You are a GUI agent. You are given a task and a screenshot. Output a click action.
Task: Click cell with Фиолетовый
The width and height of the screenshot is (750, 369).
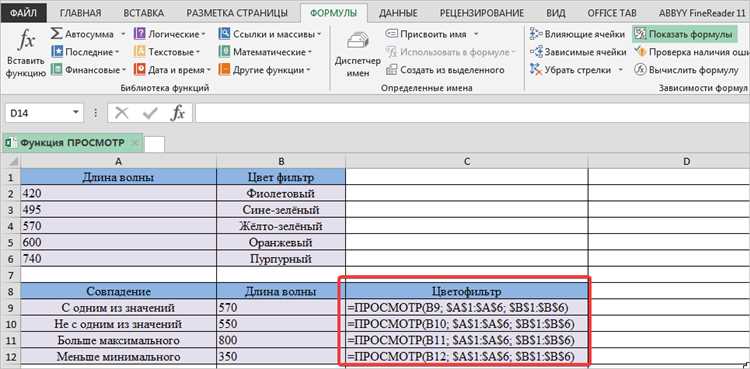[x=281, y=193]
